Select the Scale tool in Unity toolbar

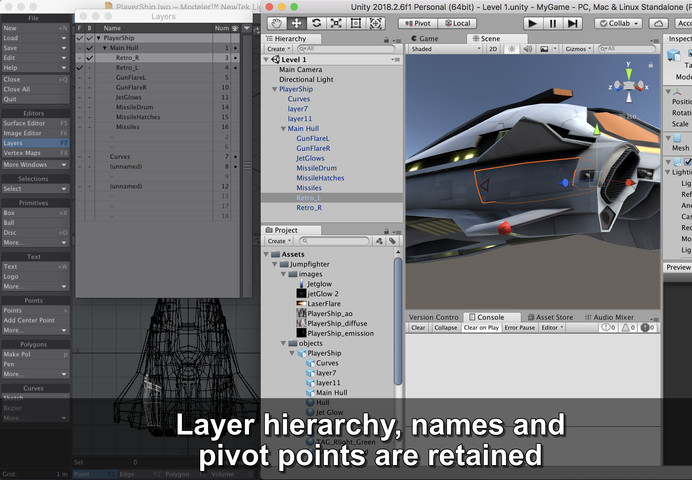tap(336, 23)
